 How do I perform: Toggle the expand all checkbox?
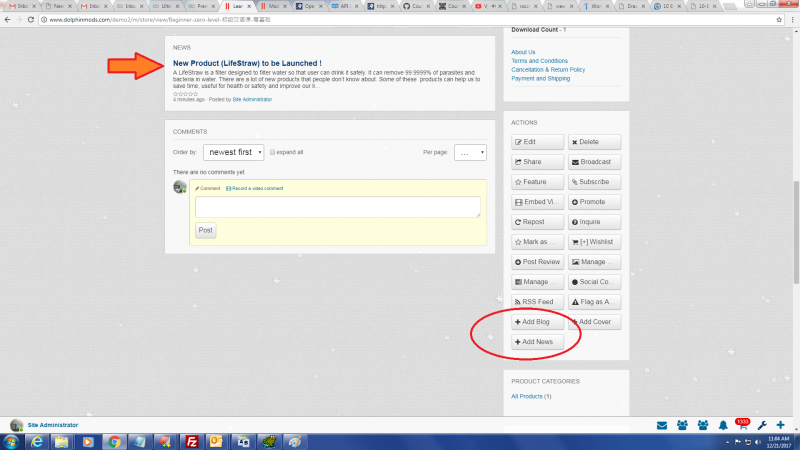pyautogui.click(x=272, y=152)
